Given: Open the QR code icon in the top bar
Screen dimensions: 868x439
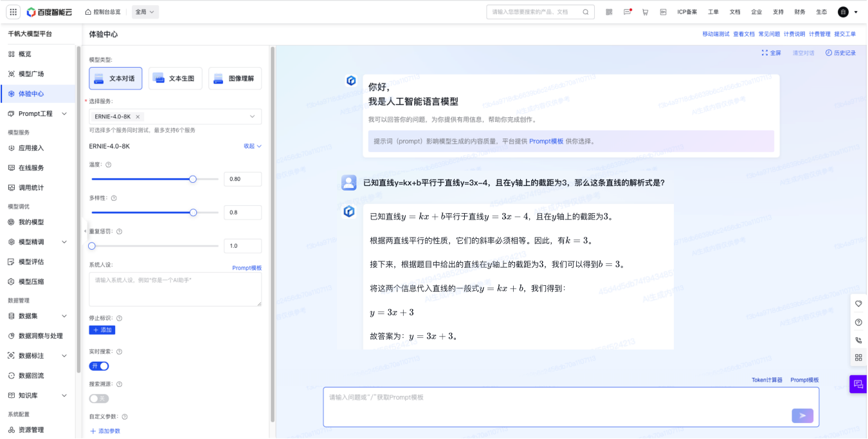Looking at the screenshot, I should click(609, 12).
